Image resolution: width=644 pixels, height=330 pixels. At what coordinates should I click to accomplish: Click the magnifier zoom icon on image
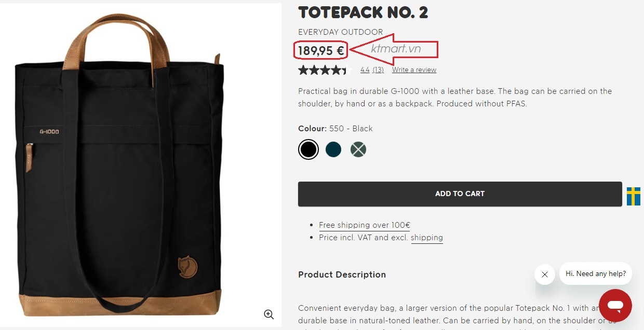point(269,314)
